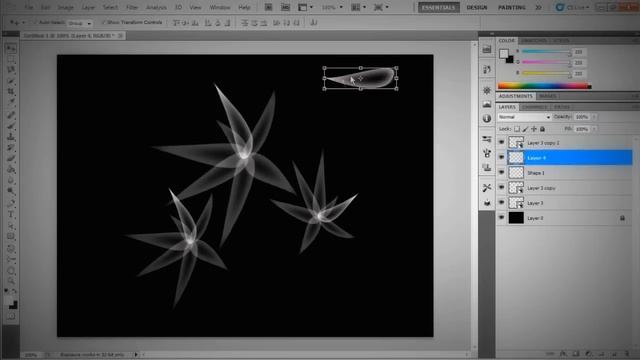Hide Layer 4 visibility eye
Viewport: 640px width, 360px height.
[x=501, y=158]
